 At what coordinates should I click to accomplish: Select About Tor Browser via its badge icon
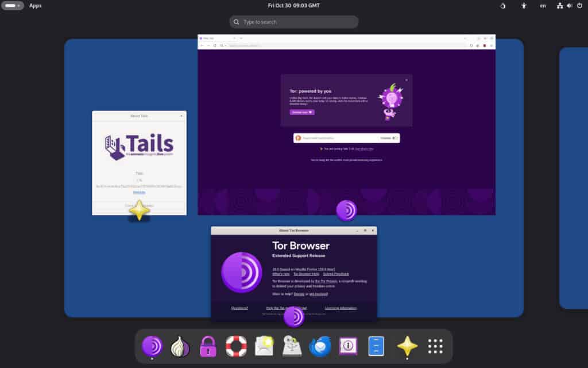pos(294,317)
